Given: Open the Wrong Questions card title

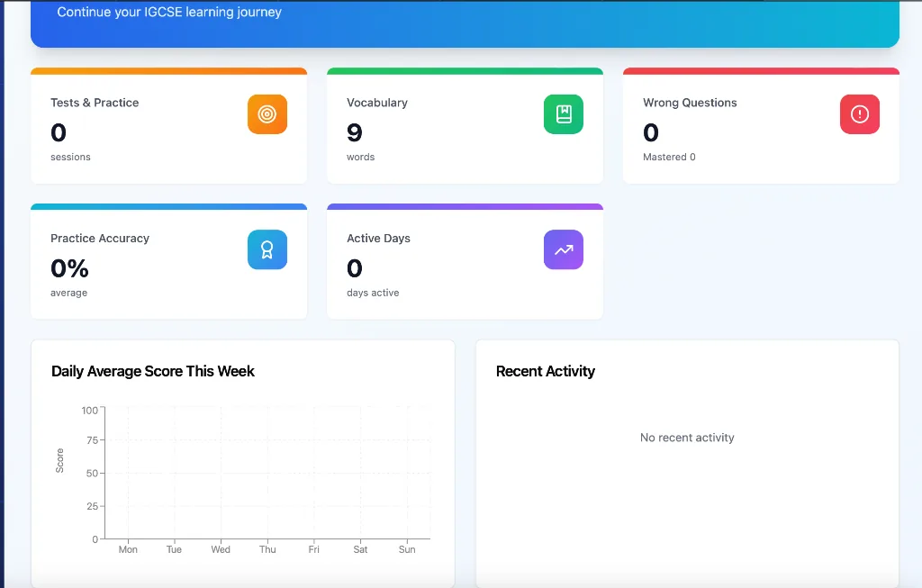Looking at the screenshot, I should point(690,103).
